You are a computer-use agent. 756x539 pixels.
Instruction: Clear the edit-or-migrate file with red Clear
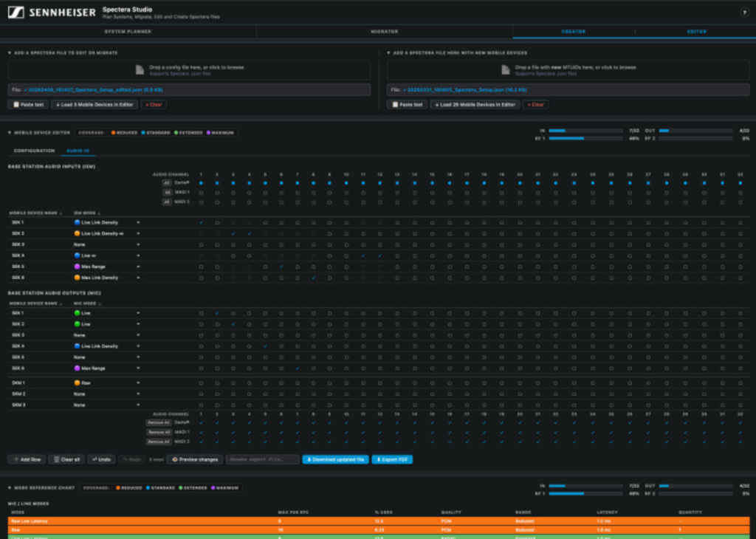[154, 105]
